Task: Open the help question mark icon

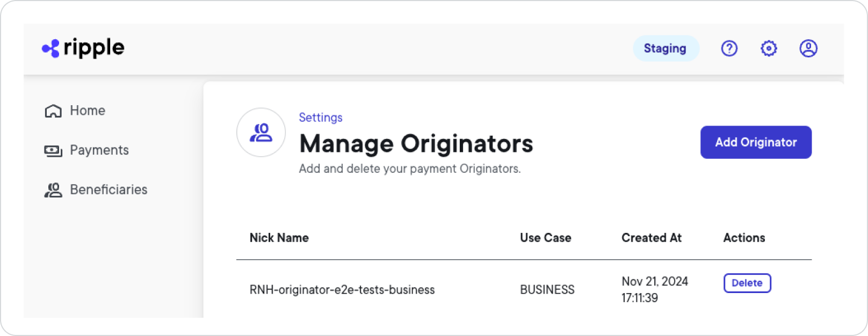Action: [729, 48]
